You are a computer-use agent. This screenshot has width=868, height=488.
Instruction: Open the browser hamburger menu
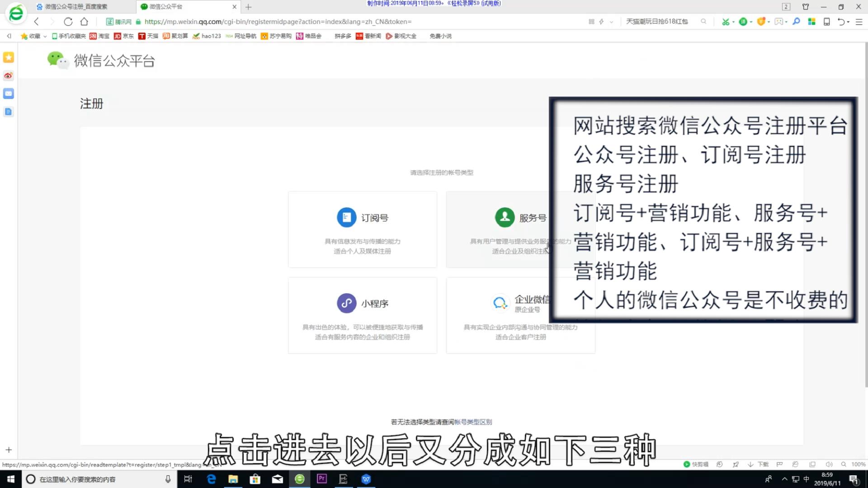tap(859, 22)
